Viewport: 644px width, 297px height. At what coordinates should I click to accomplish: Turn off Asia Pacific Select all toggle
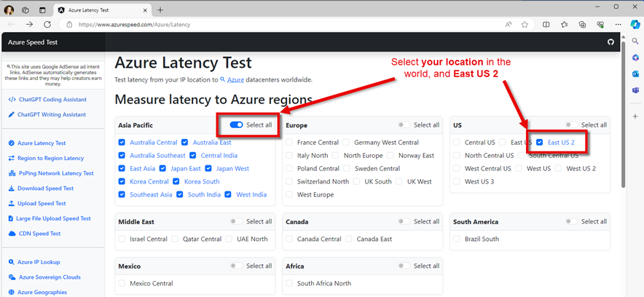tap(236, 125)
